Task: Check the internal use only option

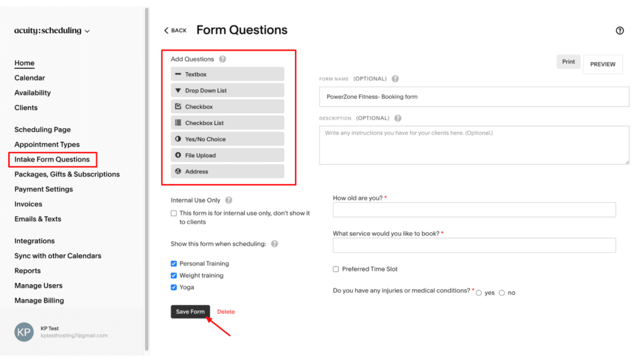Action: tap(174, 213)
